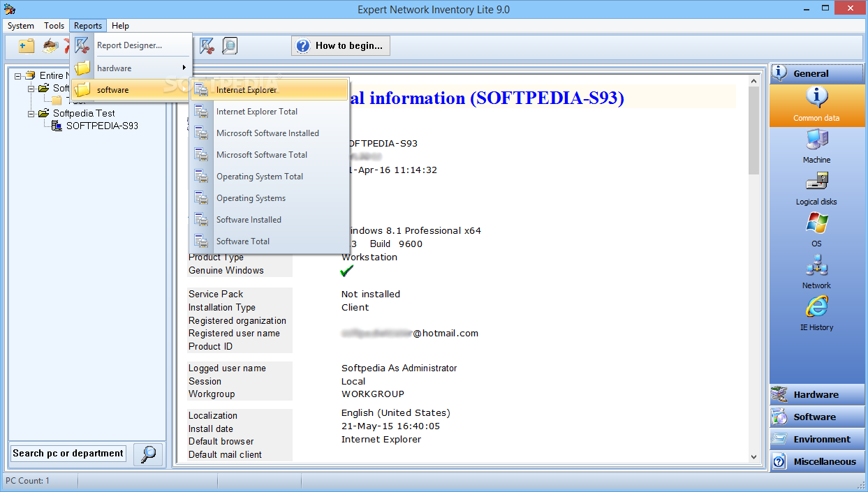Click the software folder icon in menu
This screenshot has height=492, width=868.
coord(82,90)
